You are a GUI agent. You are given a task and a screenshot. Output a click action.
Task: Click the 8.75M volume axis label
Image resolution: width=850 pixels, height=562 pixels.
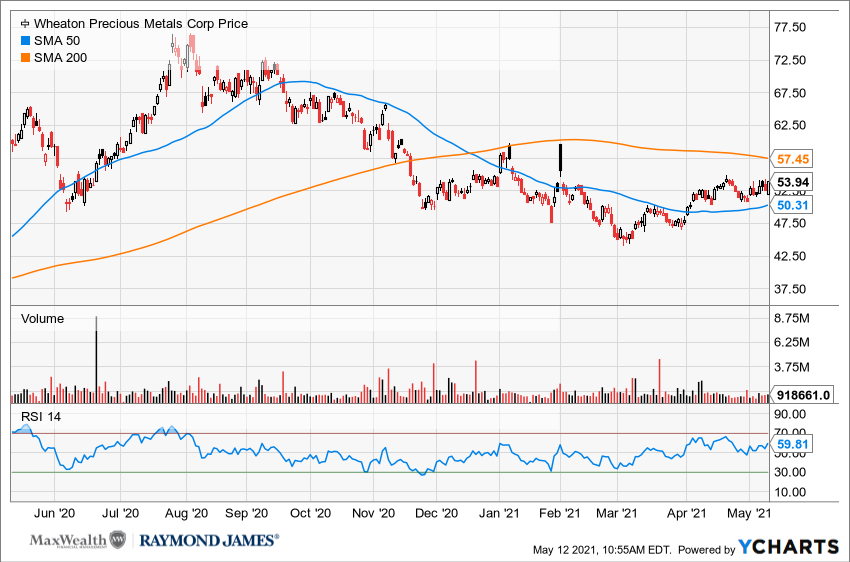791,318
